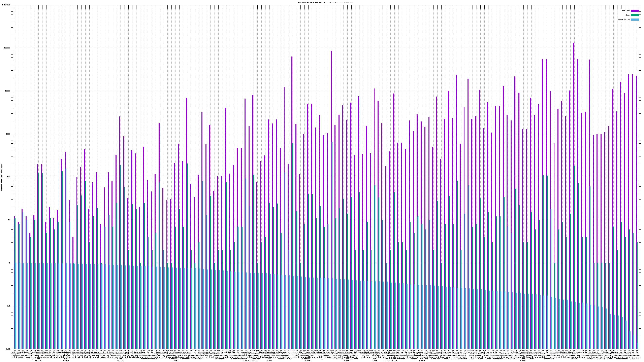Click the "Not Spam" legend label
644x362 pixels.
pyautogui.click(x=626, y=11)
